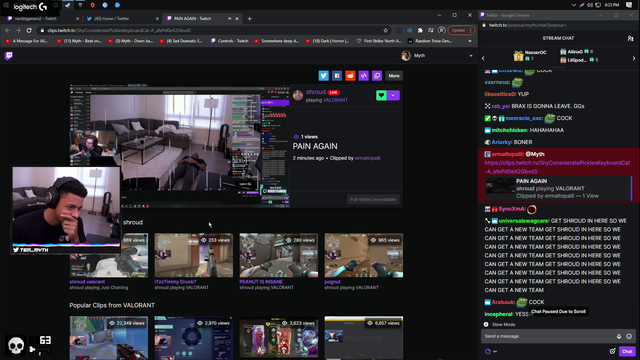Click the clip URL address bar
640x360 pixels.
[x=212, y=30]
